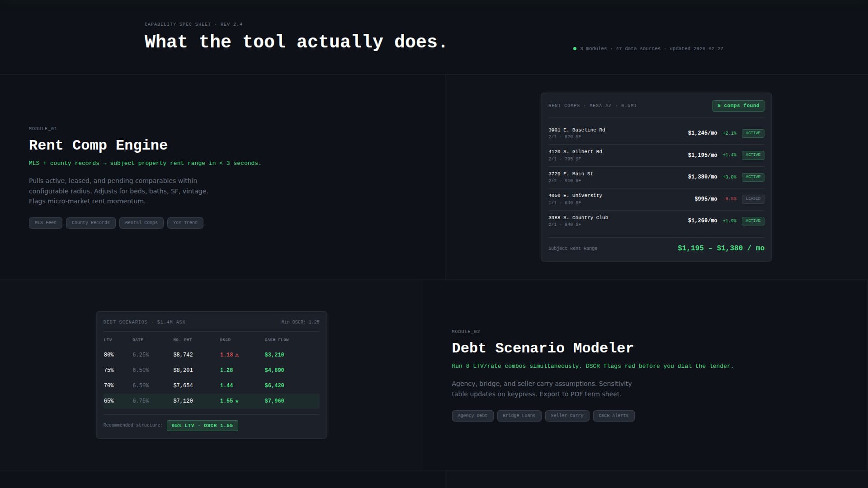The width and height of the screenshot is (868, 488).
Task: Select the 65% LTV scenario row
Action: click(x=211, y=401)
